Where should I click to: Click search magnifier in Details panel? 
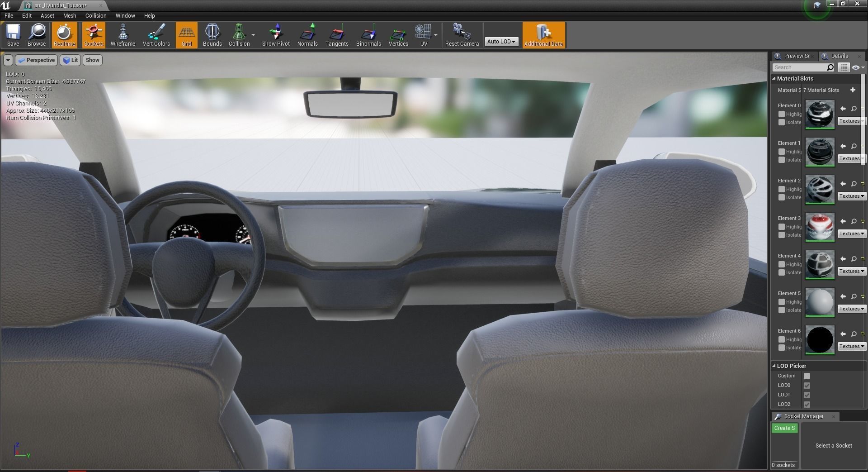(830, 67)
